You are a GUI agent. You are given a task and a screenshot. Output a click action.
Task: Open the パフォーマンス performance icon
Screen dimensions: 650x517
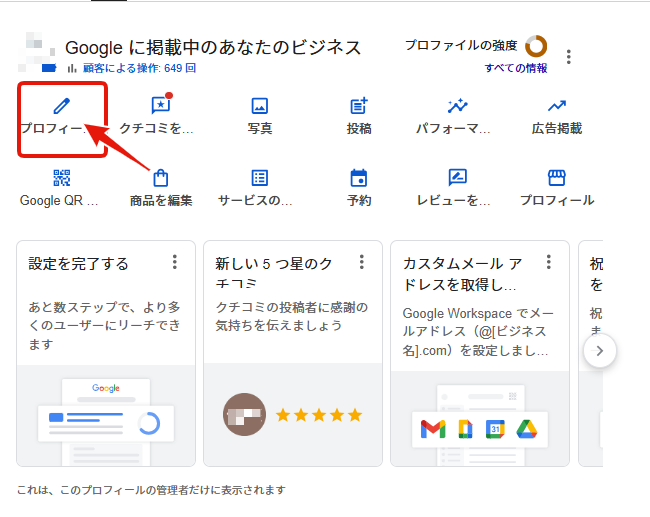[458, 106]
